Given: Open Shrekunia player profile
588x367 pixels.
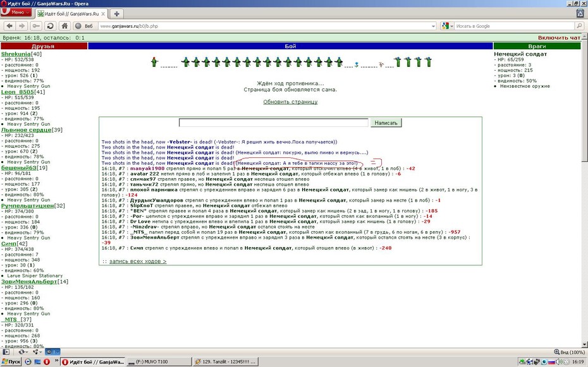Looking at the screenshot, I should (x=16, y=54).
